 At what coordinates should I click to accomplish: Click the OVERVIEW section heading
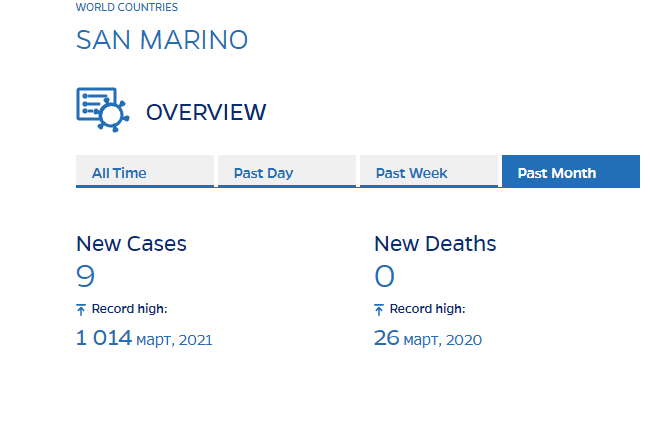pos(206,112)
